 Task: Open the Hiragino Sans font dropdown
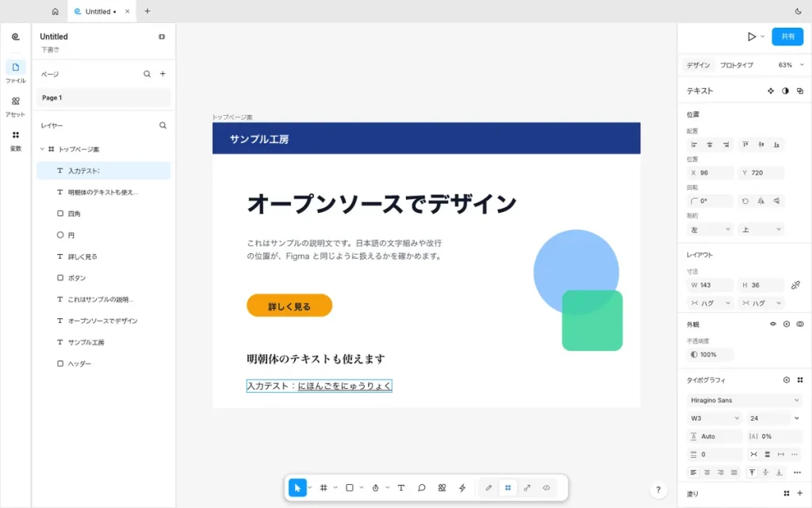tap(744, 400)
